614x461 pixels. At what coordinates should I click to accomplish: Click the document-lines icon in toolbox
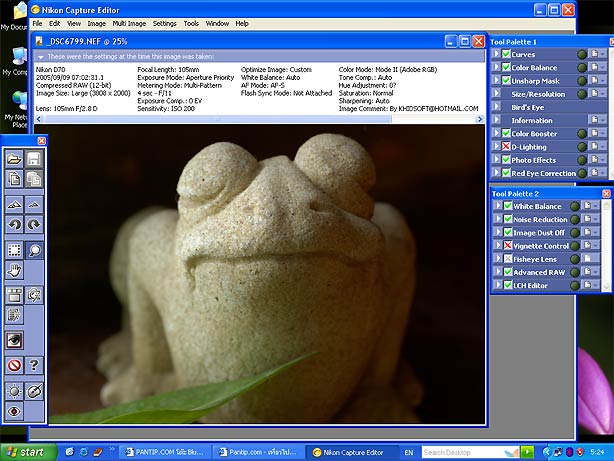click(14, 315)
